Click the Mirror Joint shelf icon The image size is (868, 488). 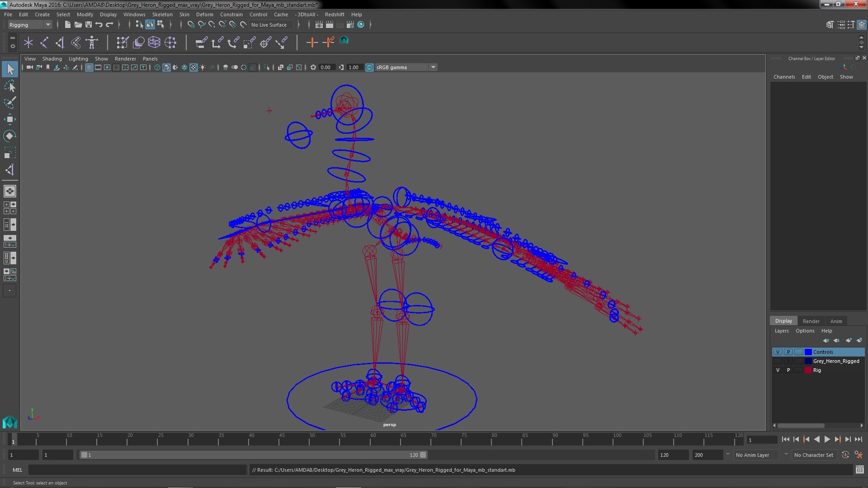point(76,42)
